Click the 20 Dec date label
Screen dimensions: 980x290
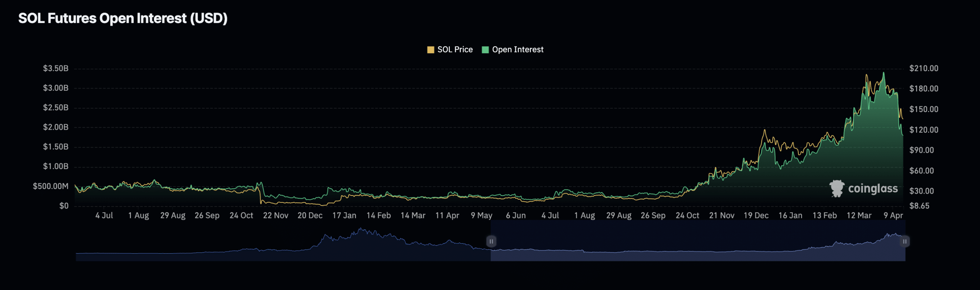[310, 215]
